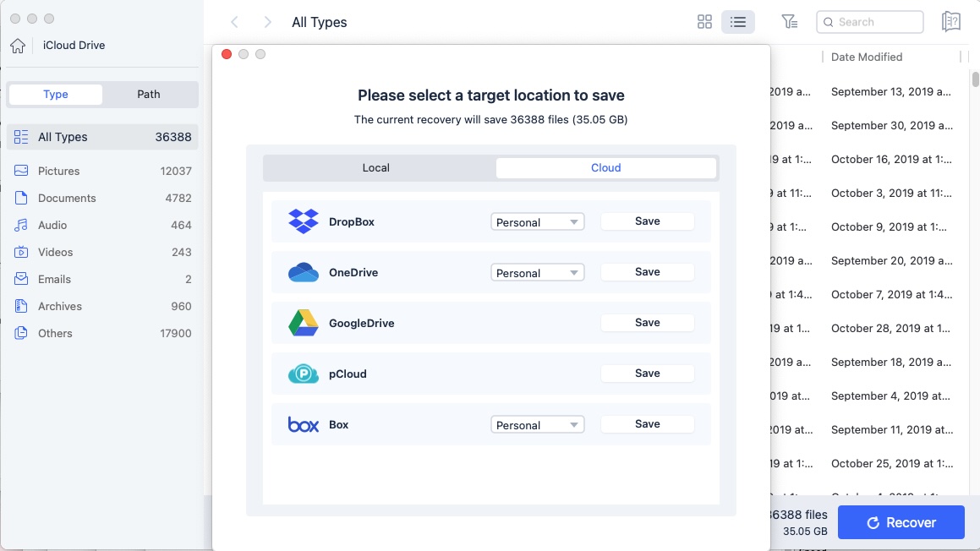Screen dimensions: 980x551
Task: Select the Cloud tab in the dialog
Action: [605, 167]
